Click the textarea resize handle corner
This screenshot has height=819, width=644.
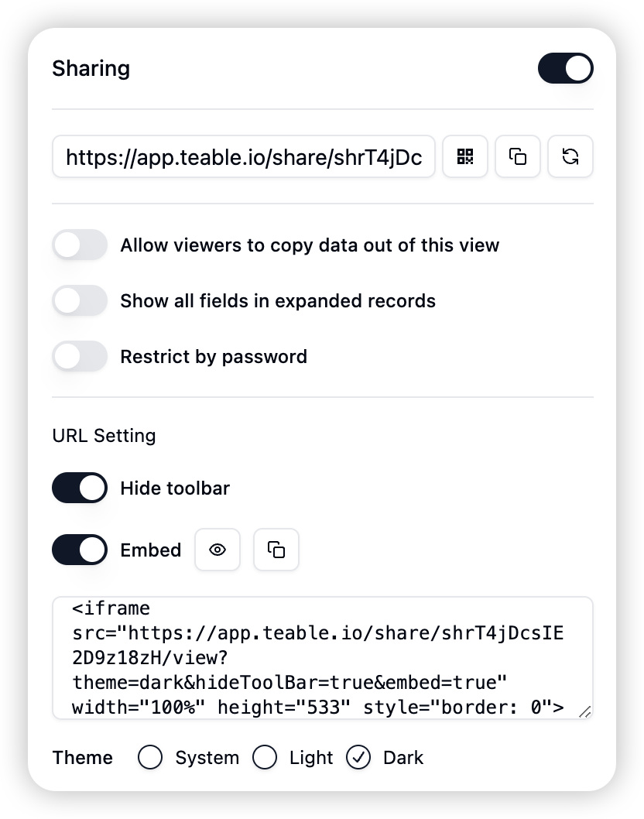tap(585, 711)
